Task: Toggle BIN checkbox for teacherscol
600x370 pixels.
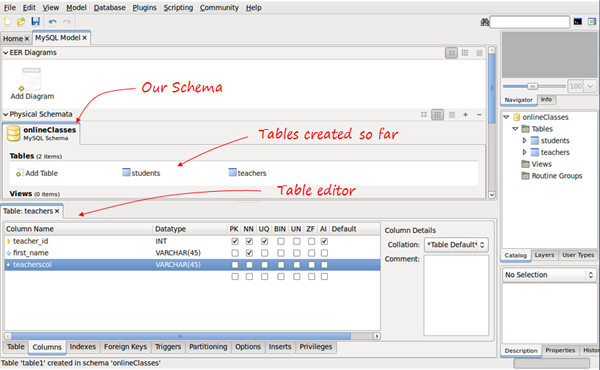Action: coord(281,265)
